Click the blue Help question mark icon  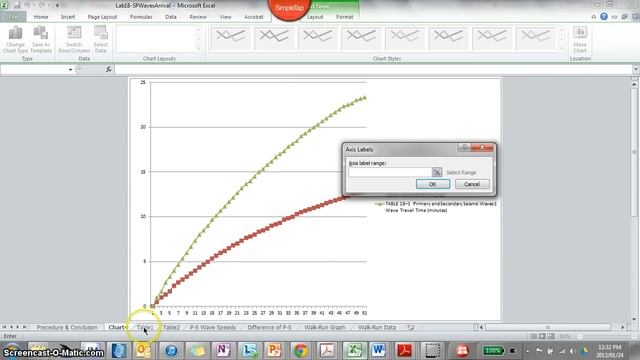[604, 17]
